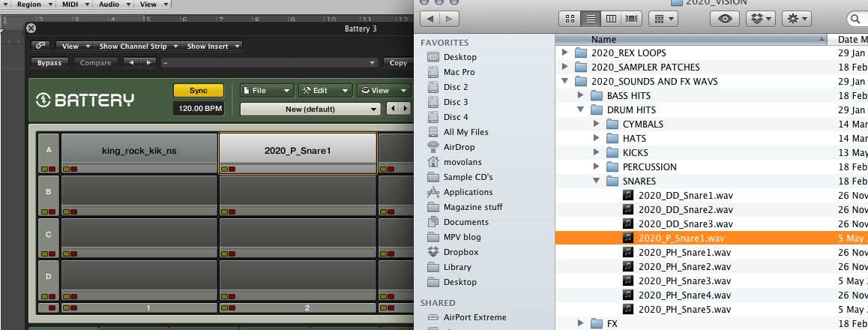Open Battery's View menu
This screenshot has width=868, height=330.
(384, 90)
